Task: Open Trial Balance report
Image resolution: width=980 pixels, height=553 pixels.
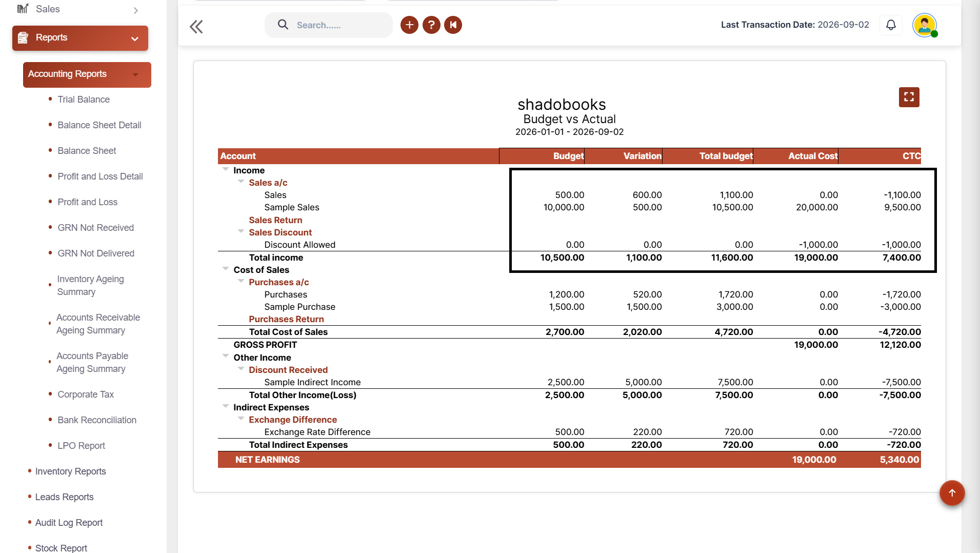Action: tap(84, 100)
